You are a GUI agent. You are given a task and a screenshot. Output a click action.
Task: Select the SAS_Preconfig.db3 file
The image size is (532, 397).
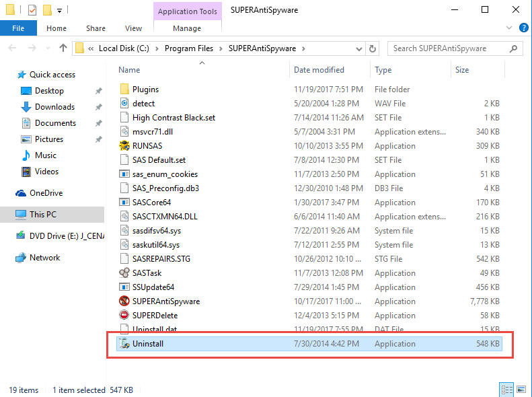[x=165, y=188]
